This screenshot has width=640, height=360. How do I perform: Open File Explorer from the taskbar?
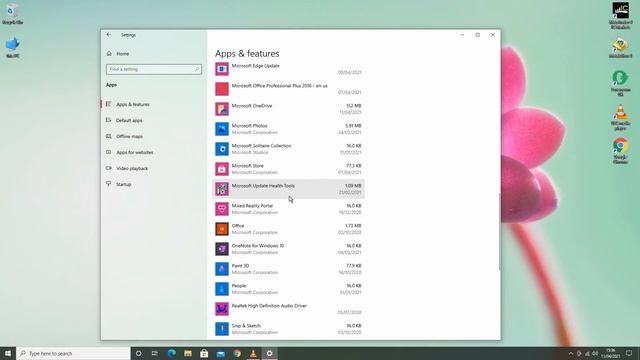(188, 353)
